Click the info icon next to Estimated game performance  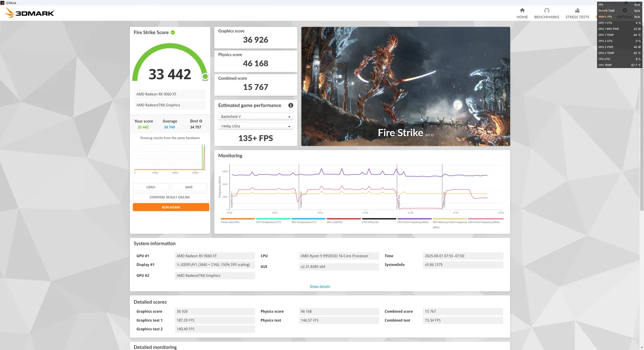click(x=291, y=105)
